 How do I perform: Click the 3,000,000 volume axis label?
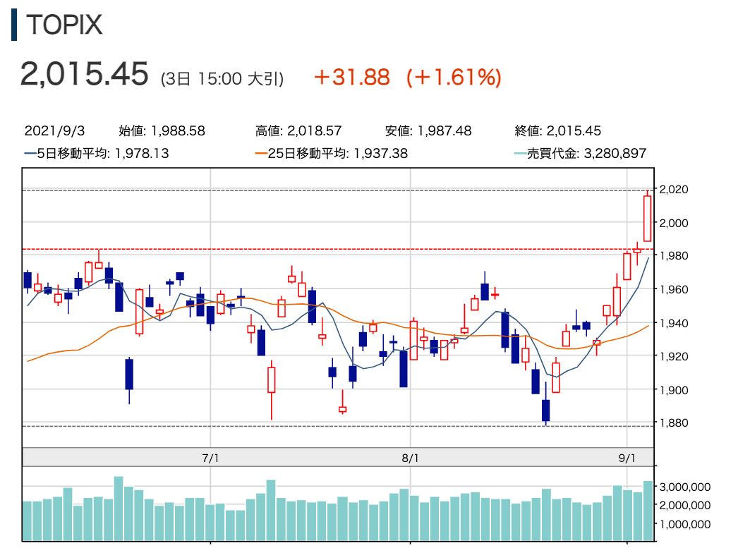(685, 487)
